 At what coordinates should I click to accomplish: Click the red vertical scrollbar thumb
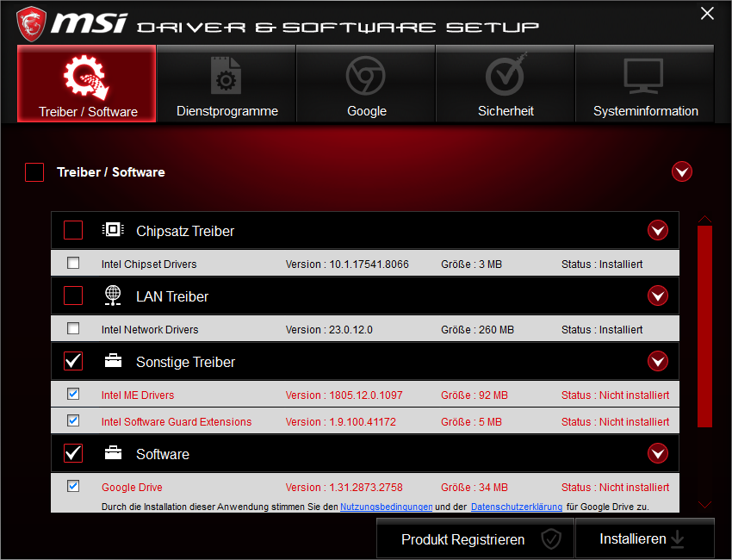click(x=704, y=327)
